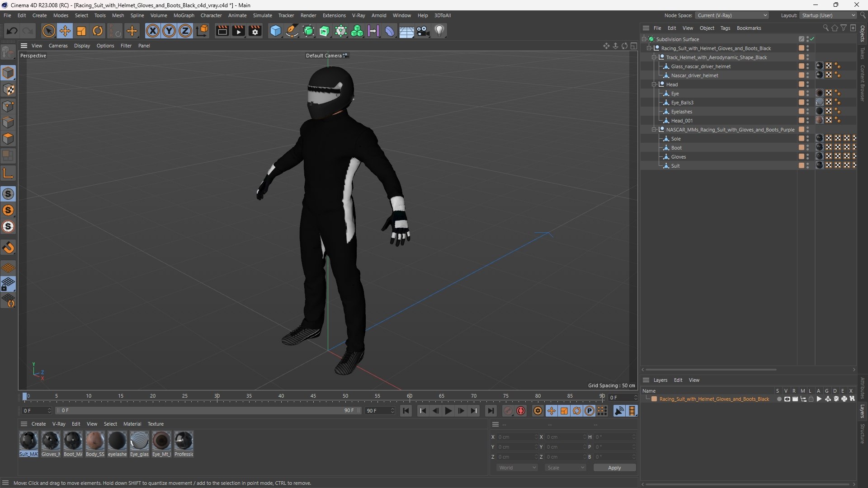The height and width of the screenshot is (488, 868).
Task: Open the Material manager Create menu
Action: (x=38, y=424)
